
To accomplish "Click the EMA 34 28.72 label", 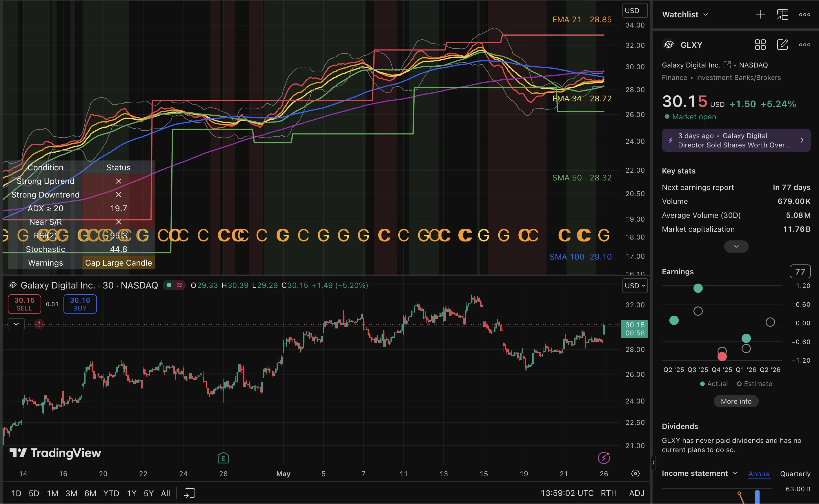I will click(x=582, y=99).
